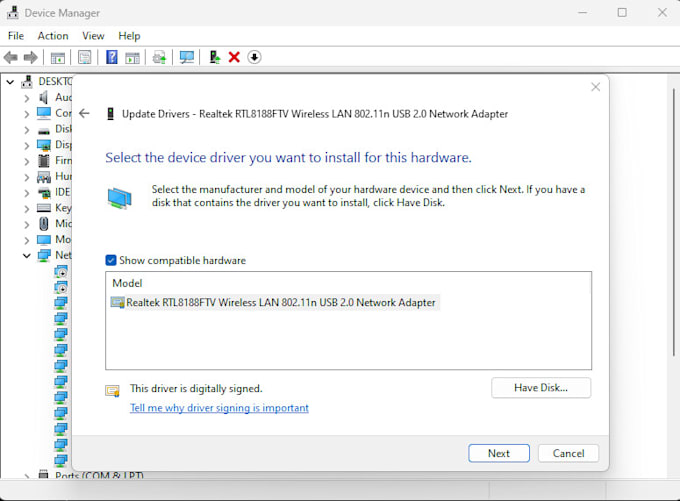Click the Display adapters icon in tree
This screenshot has width=680, height=501.
tap(44, 145)
